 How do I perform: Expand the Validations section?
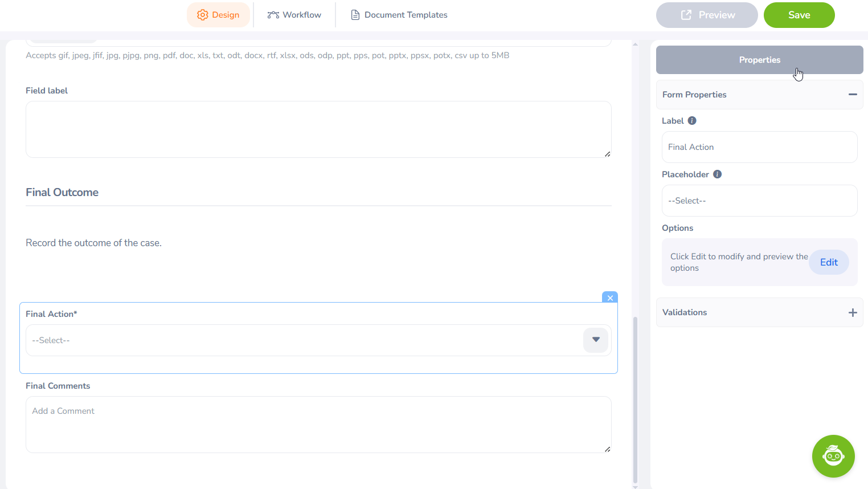point(852,312)
